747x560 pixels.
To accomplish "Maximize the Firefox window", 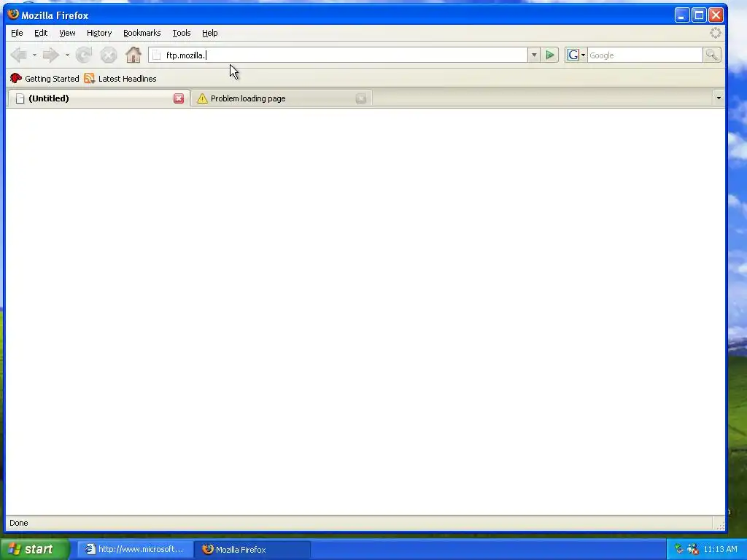I will 699,15.
